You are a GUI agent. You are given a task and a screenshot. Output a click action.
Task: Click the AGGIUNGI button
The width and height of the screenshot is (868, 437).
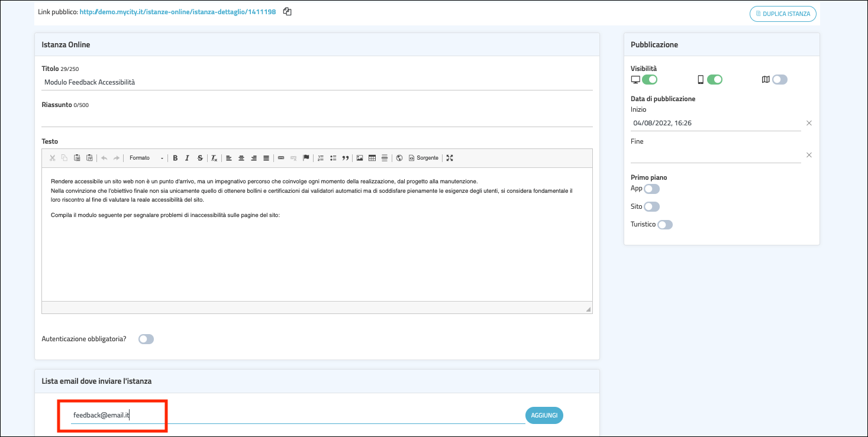click(544, 416)
